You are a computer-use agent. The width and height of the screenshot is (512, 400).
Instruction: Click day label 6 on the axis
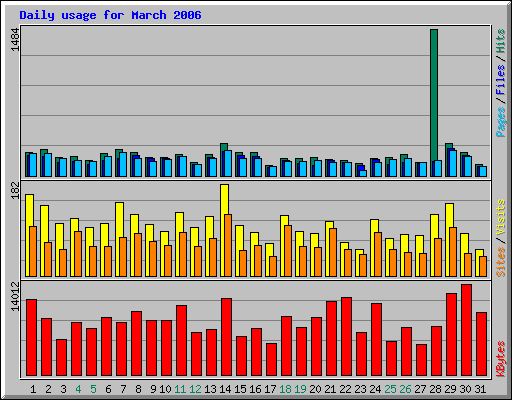(x=108, y=389)
